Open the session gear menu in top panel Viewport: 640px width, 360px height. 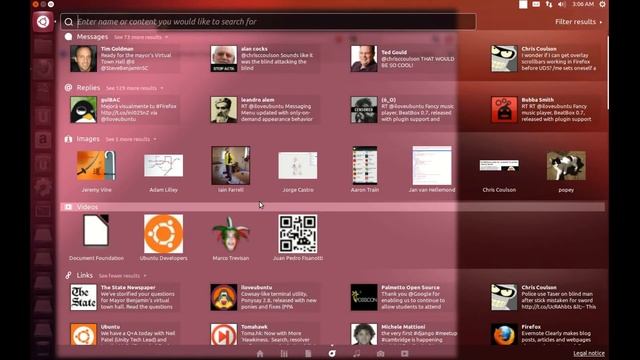[602, 4]
